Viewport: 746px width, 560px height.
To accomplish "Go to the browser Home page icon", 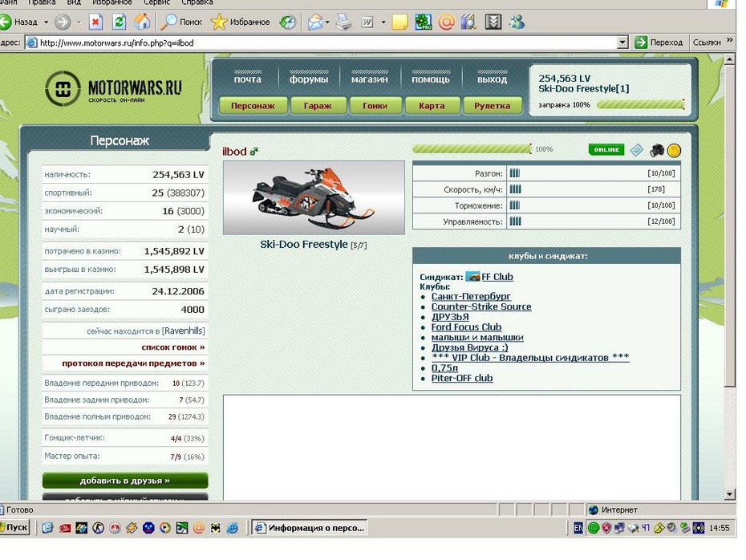I will pos(142,22).
